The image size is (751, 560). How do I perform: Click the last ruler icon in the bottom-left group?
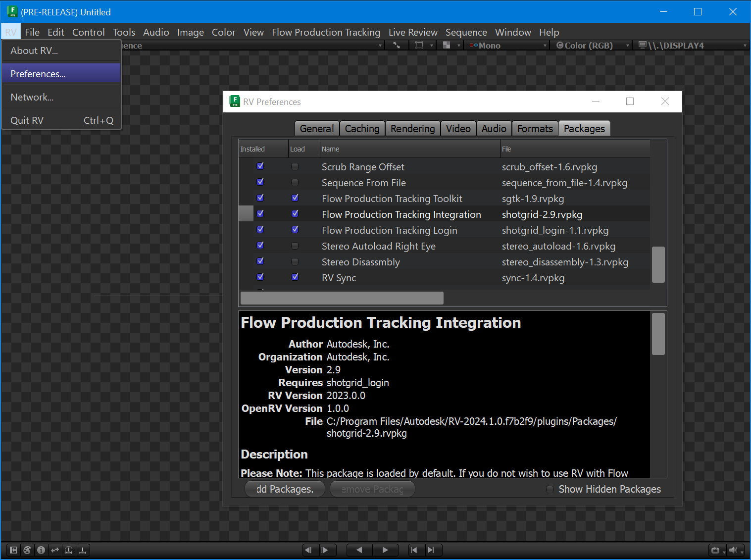[83, 550]
